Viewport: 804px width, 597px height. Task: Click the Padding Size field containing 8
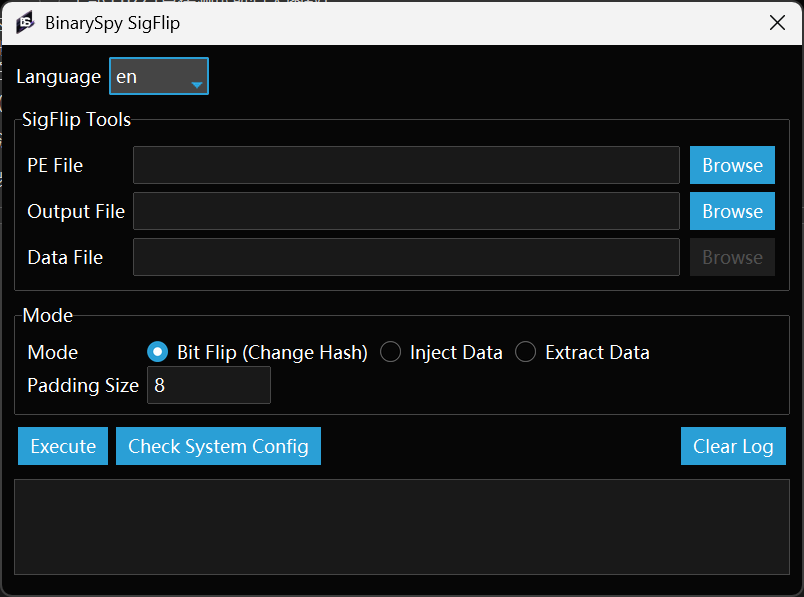click(x=209, y=385)
